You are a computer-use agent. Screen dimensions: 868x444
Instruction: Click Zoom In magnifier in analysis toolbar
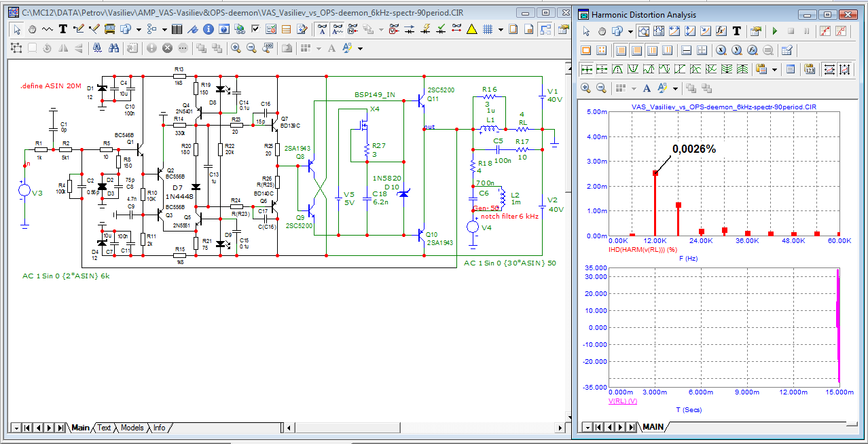(585, 88)
